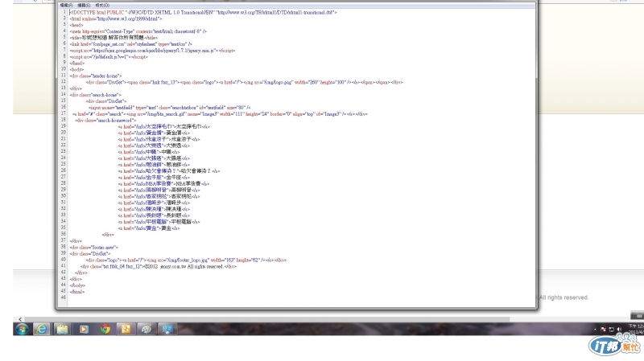Viewport: 644px width, 361px height.
Task: Click the div class search-home line
Action: point(95,95)
